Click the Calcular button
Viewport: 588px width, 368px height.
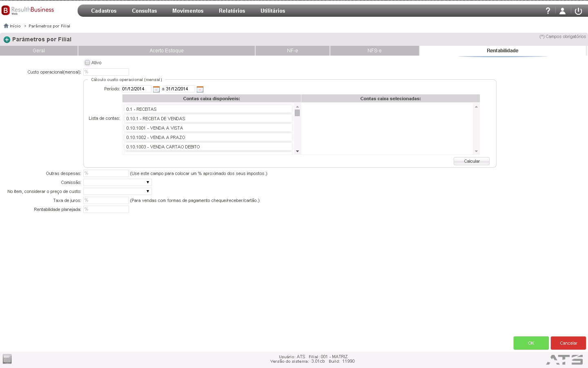tap(472, 161)
